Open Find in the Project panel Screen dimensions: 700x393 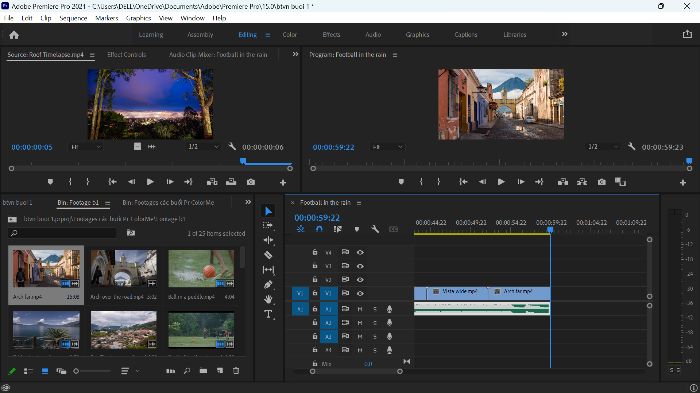(x=187, y=371)
